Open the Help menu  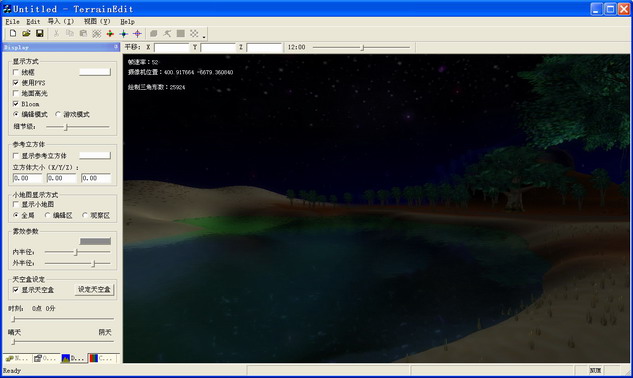[128, 22]
